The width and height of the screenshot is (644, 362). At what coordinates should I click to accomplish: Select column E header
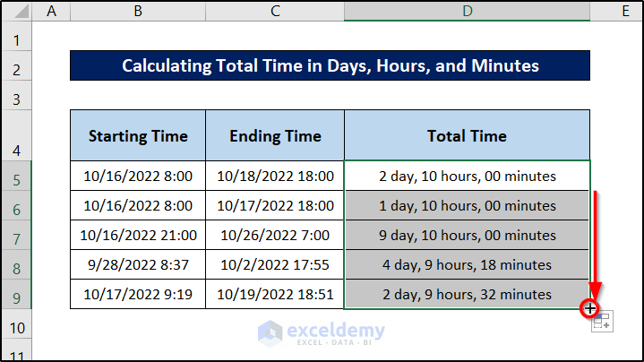pyautogui.click(x=616, y=12)
